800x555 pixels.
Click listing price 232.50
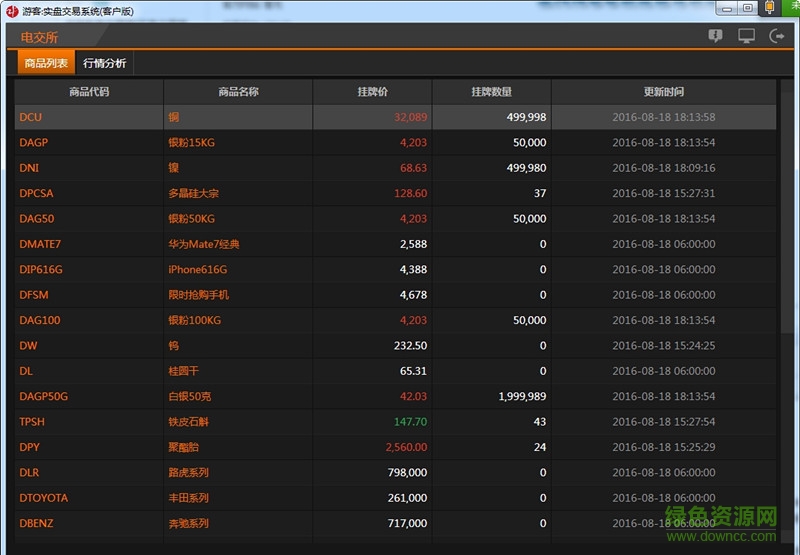411,346
